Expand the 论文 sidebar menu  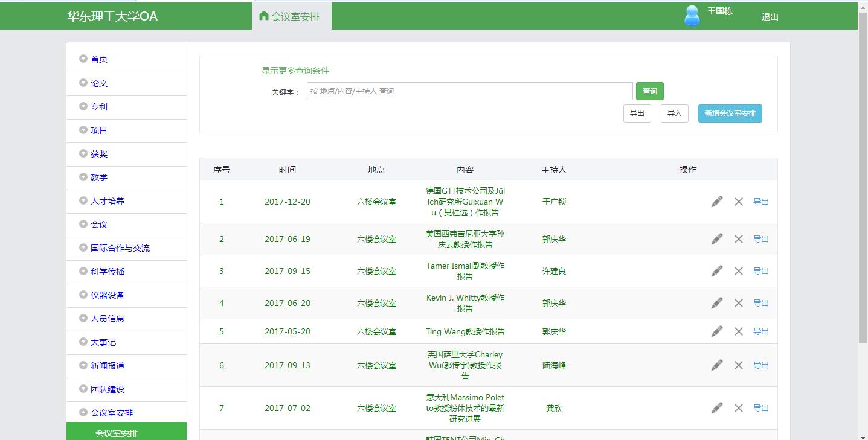point(99,83)
